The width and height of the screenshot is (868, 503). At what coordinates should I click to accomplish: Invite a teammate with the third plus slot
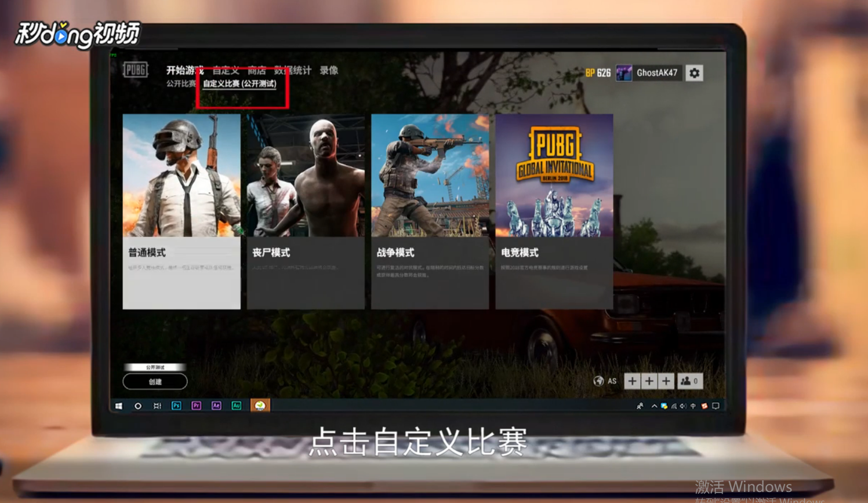pyautogui.click(x=666, y=381)
